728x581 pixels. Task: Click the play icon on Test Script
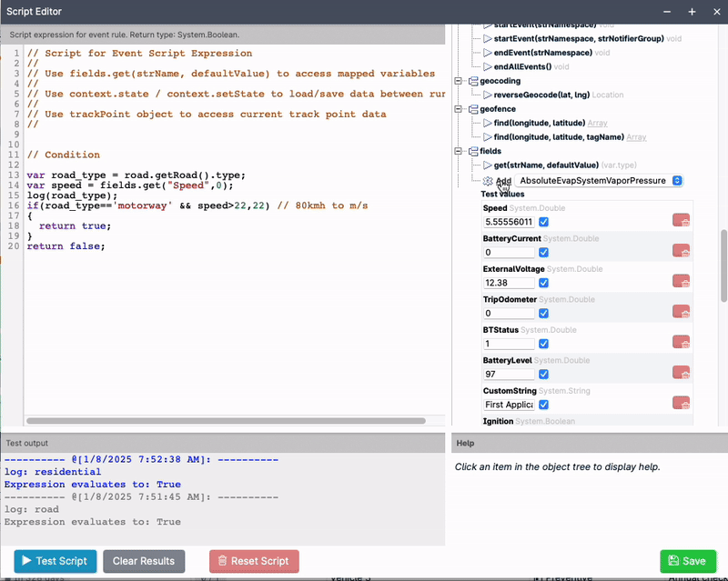click(x=27, y=561)
